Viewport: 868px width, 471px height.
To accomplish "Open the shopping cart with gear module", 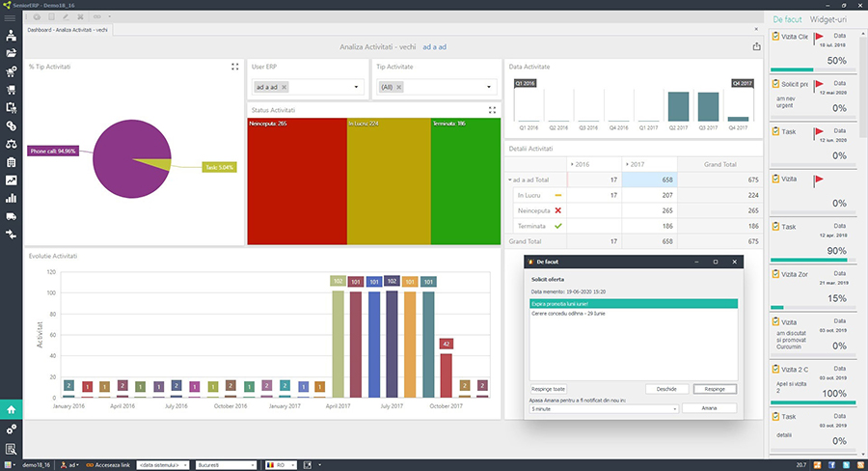I will [11, 71].
